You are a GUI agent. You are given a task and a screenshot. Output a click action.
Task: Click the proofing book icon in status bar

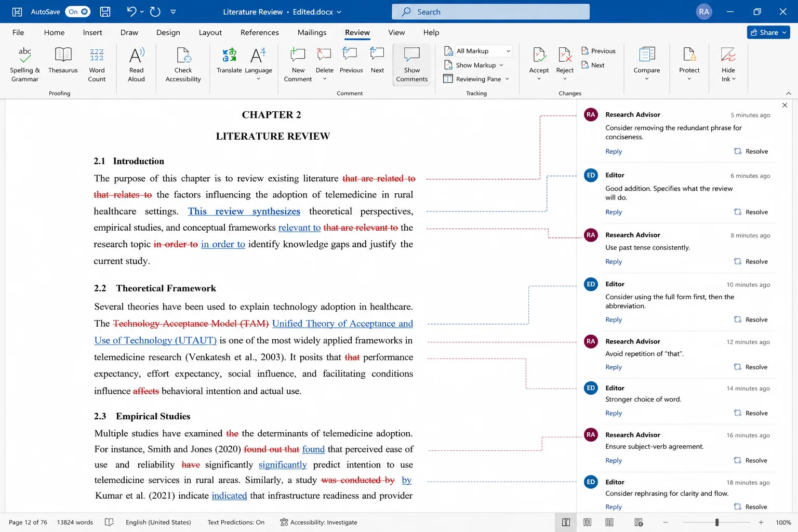[109, 523]
